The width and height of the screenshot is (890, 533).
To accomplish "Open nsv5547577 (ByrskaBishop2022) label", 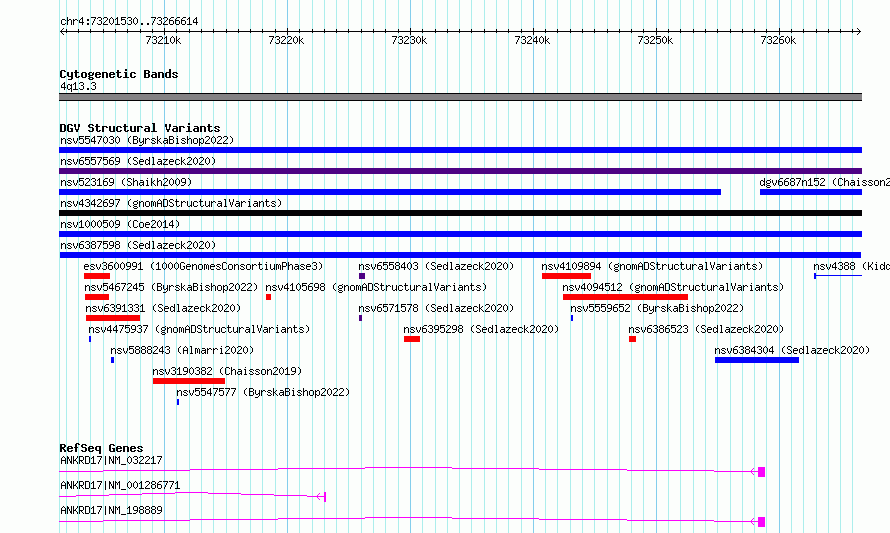I will coord(263,392).
